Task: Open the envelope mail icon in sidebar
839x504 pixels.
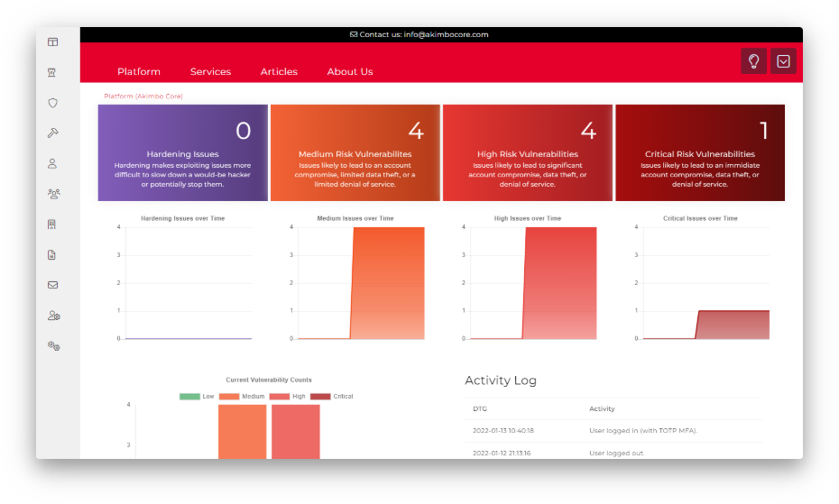Action: pyautogui.click(x=52, y=285)
